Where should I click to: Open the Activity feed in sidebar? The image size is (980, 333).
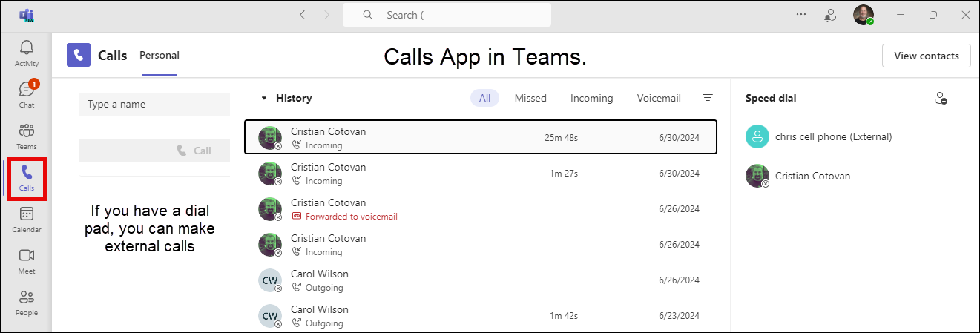27,53
